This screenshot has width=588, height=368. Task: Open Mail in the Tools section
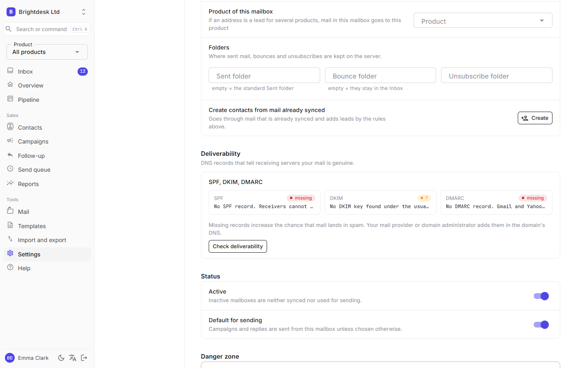tap(47, 212)
